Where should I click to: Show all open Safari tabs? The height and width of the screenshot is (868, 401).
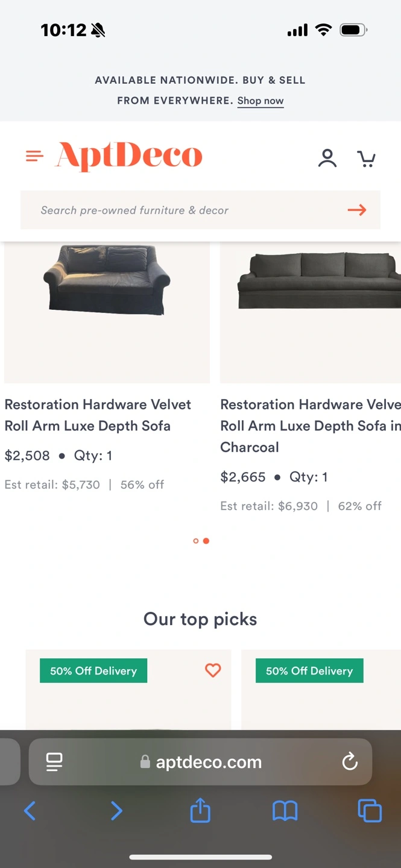(x=370, y=811)
